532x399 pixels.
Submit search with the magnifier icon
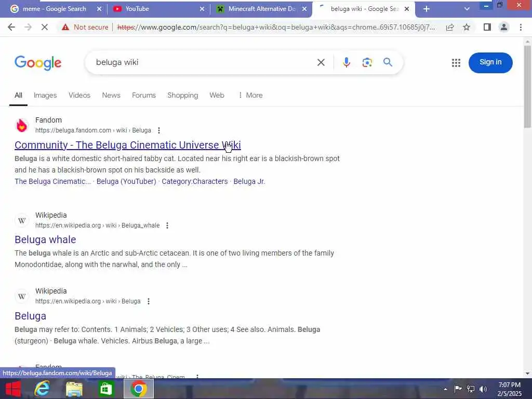(388, 62)
